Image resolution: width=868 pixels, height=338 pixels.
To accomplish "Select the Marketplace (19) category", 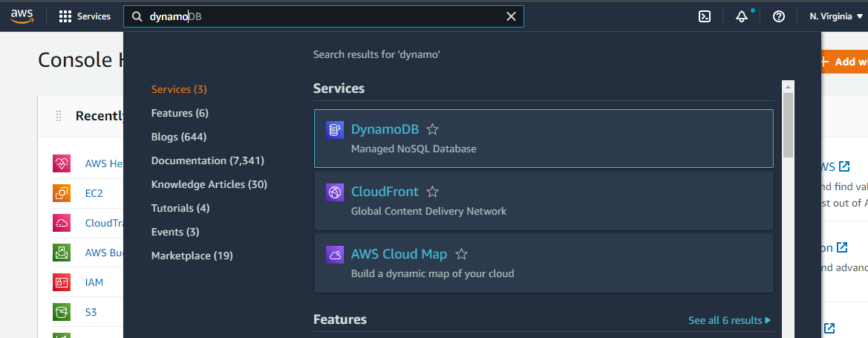I will tap(192, 256).
